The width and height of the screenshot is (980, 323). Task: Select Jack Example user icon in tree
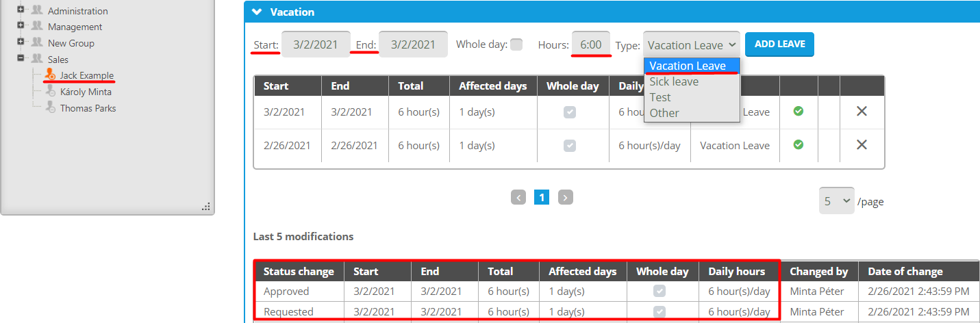(50, 75)
